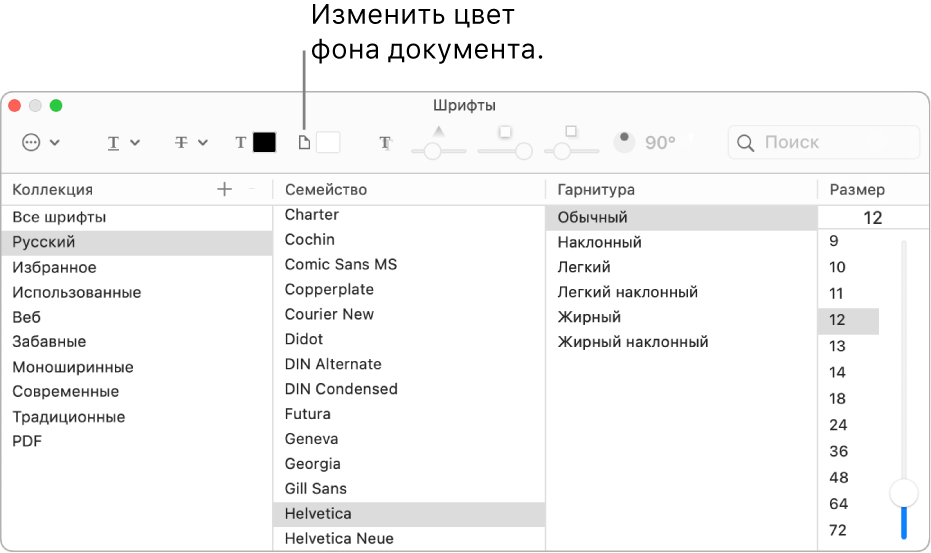Click the strikethrough text icon

click(182, 143)
